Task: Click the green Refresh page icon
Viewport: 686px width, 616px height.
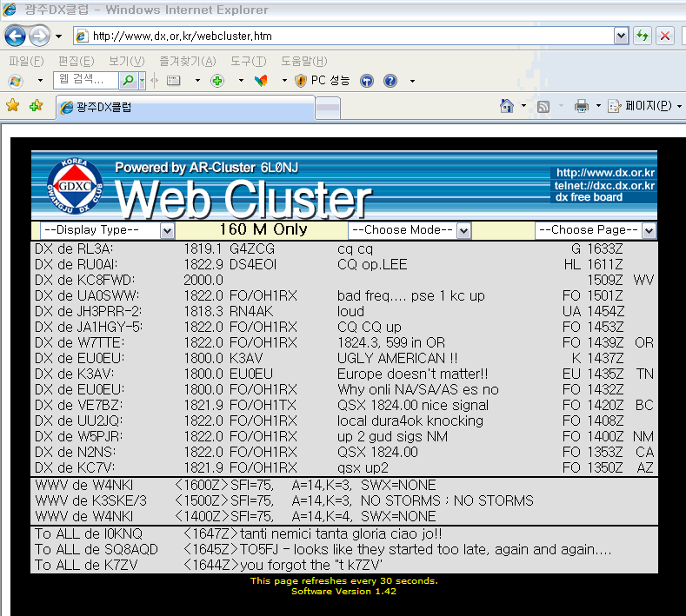Action: [x=643, y=36]
